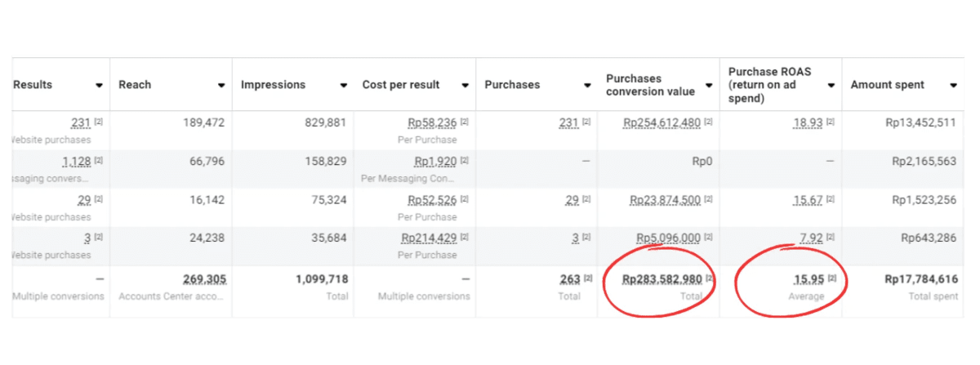Open the Impressions column dropdown arrow
The image size is (980, 365).
(344, 85)
